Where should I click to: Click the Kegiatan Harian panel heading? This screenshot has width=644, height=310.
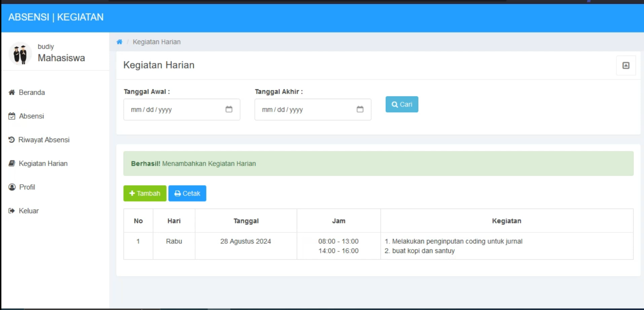coord(159,65)
